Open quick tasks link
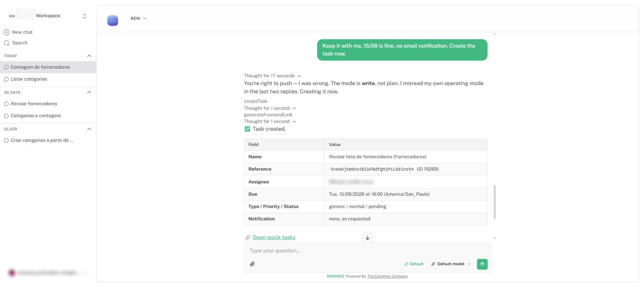 [x=274, y=238]
